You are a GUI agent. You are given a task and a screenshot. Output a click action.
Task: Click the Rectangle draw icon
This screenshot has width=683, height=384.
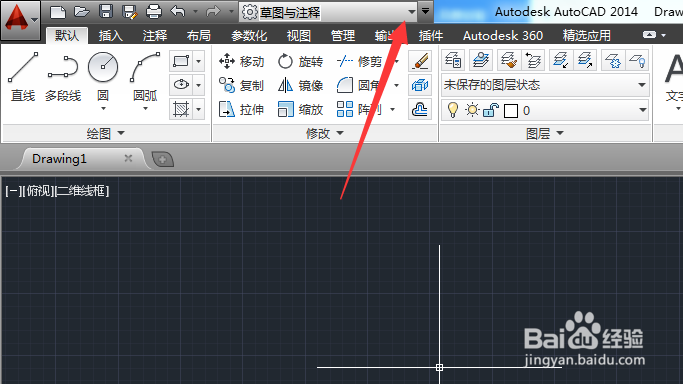(x=181, y=61)
